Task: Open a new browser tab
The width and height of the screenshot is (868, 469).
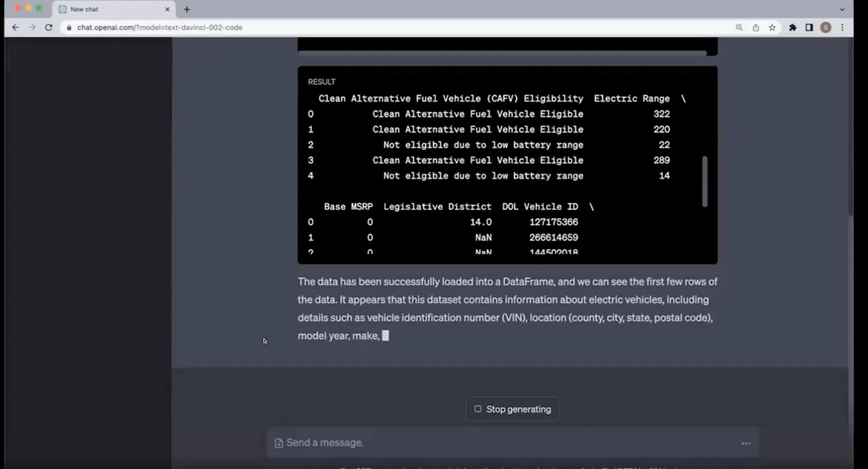Action: click(x=187, y=10)
